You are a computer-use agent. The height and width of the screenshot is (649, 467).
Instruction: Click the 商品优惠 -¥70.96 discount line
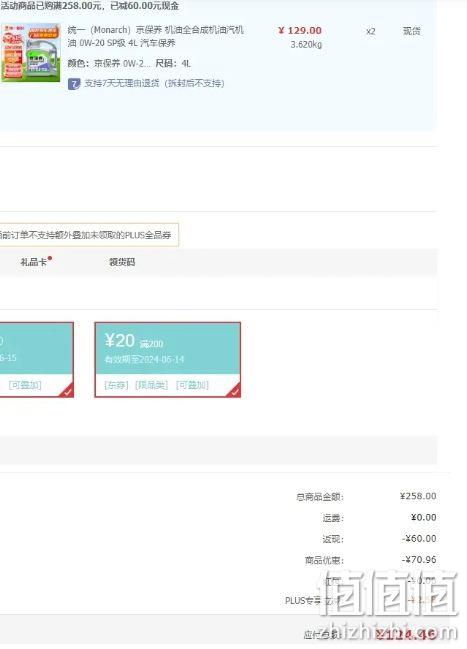371,560
